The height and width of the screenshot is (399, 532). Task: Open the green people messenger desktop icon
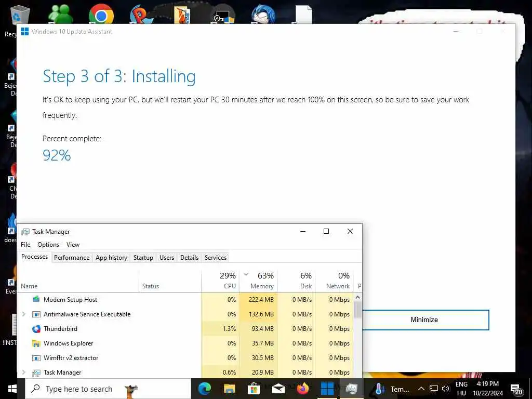61,14
